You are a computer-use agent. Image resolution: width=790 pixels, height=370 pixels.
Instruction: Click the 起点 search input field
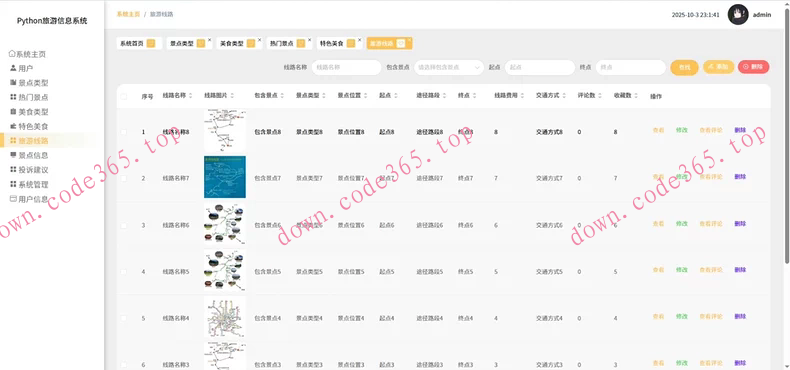[x=540, y=67]
